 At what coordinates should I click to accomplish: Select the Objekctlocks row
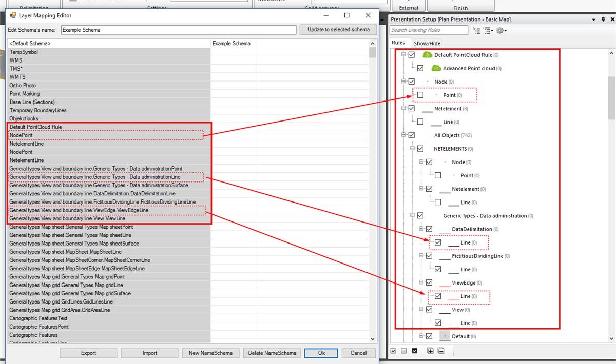pos(109,118)
